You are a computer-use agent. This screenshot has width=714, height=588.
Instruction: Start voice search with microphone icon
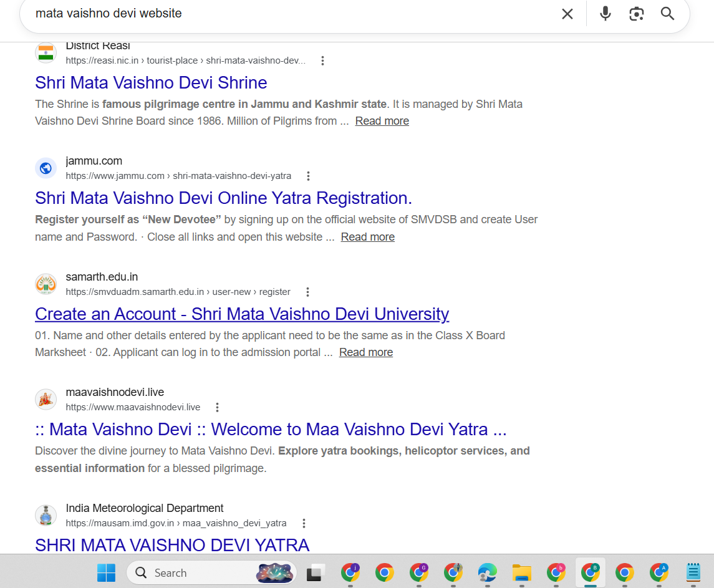pos(605,14)
